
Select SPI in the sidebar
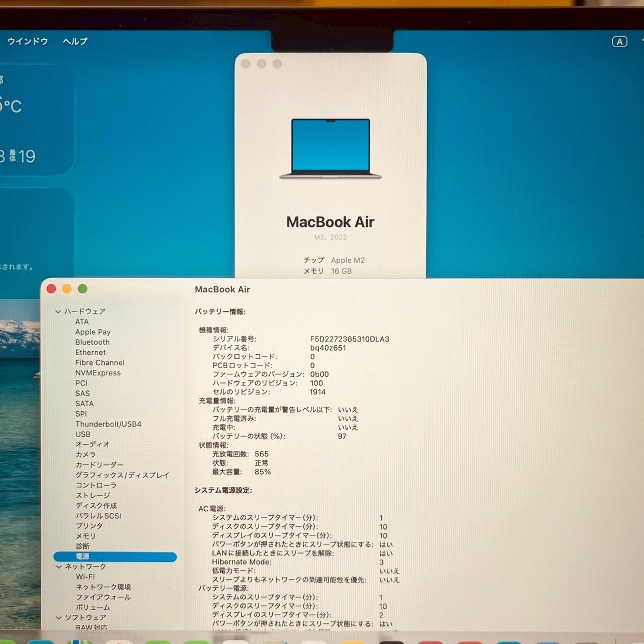coord(81,414)
